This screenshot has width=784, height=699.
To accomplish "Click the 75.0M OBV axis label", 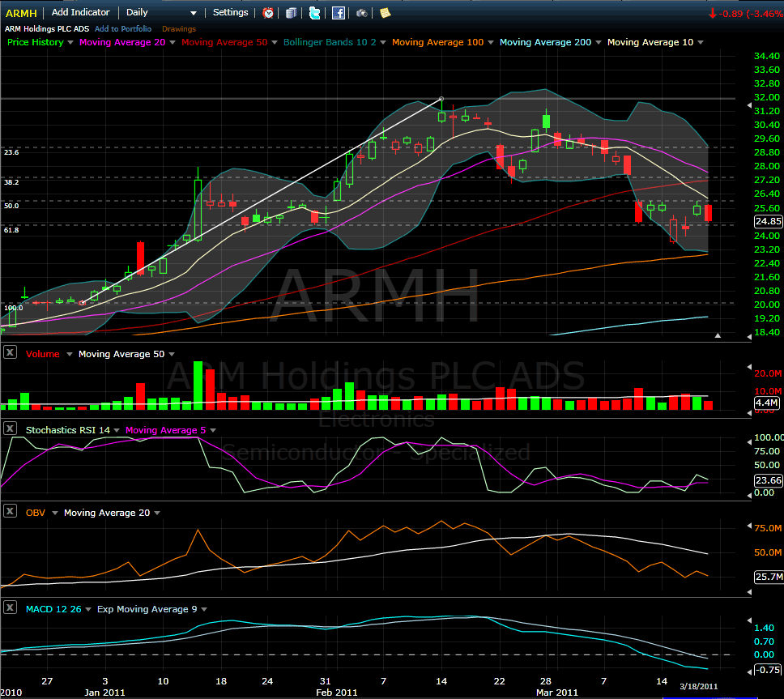I will tap(768, 528).
